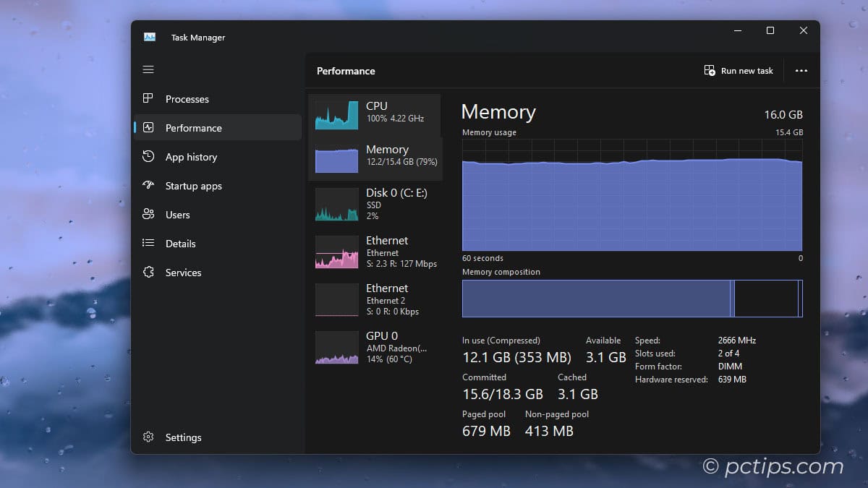This screenshot has width=868, height=488.
Task: Expand the navigation hamburger menu
Action: [x=148, y=69]
